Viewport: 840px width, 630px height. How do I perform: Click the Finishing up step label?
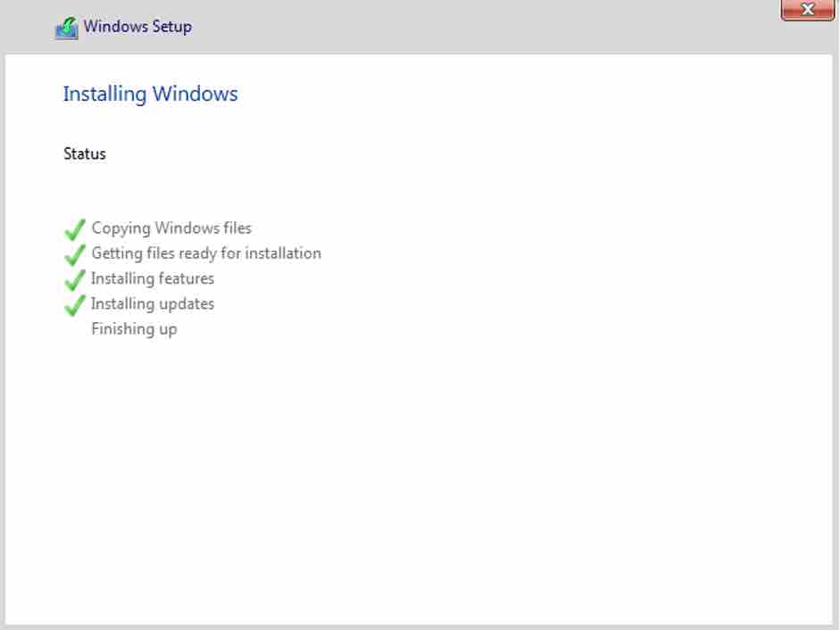pos(134,328)
